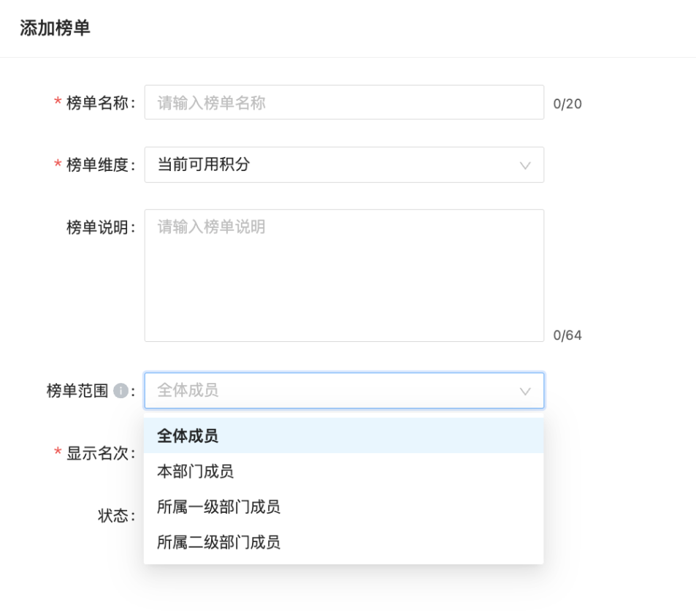Open the 当前可用积分 dimension combo box

344,164
